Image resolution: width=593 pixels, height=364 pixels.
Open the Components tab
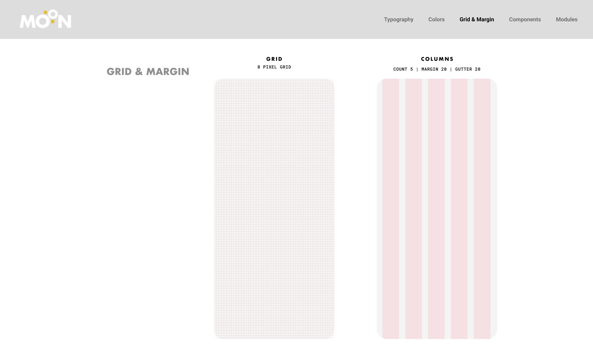(x=525, y=19)
